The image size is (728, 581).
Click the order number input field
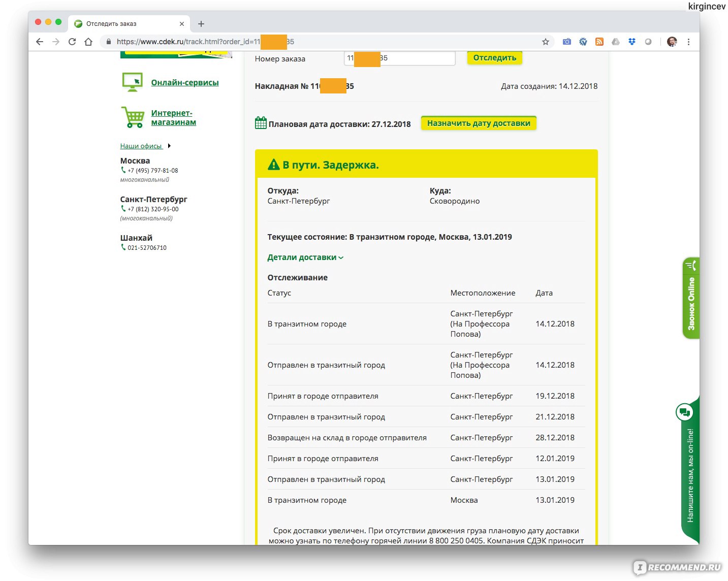pos(400,58)
